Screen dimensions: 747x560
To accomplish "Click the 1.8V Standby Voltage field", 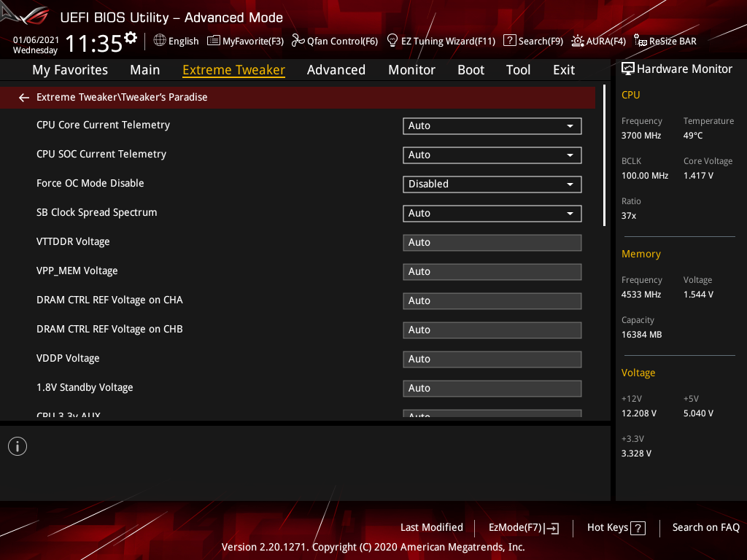I will pyautogui.click(x=492, y=388).
